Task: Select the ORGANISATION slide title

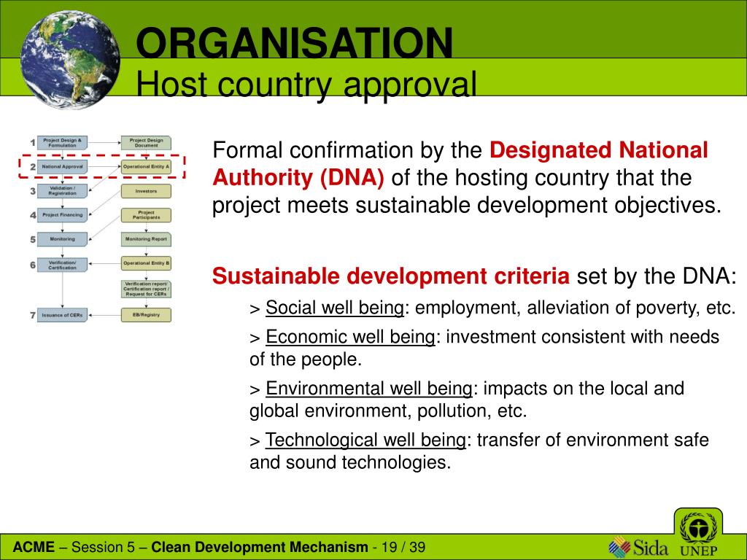Action: point(294,43)
